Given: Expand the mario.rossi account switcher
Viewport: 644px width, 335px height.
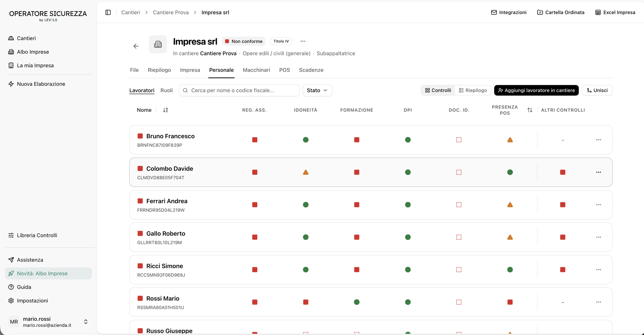Looking at the screenshot, I should tap(86, 322).
